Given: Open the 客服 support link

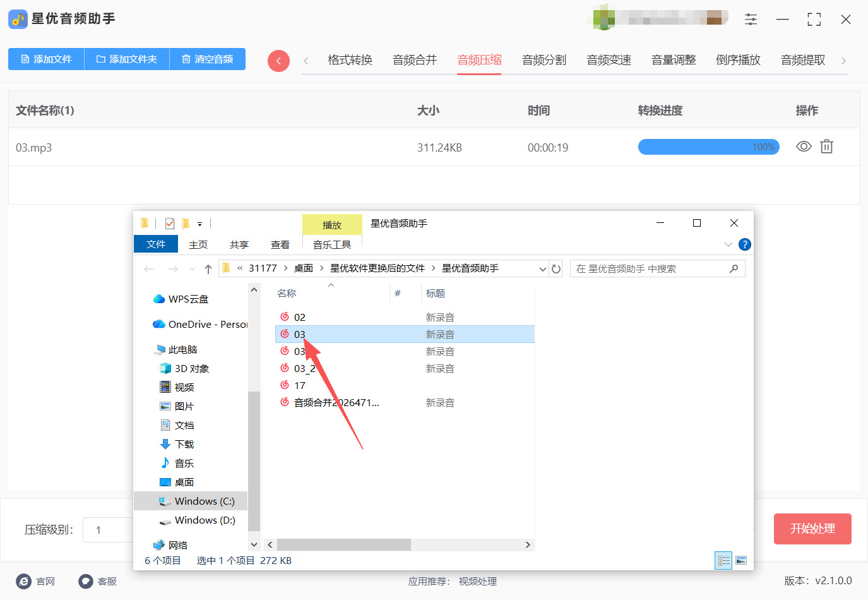Looking at the screenshot, I should 98,581.
